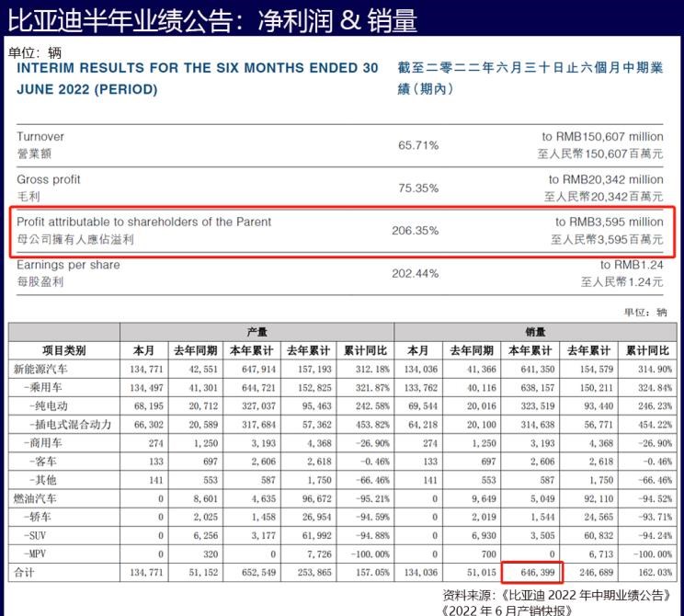Viewport: 684px width, 616px height.
Task: Click the -插电式混合动力 row label
Action: point(70,425)
